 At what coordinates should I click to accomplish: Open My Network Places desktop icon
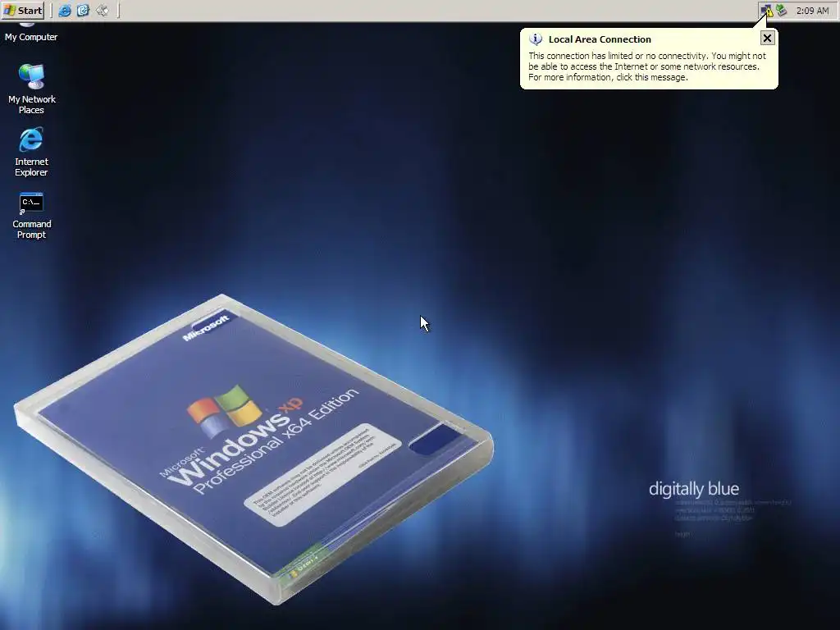pyautogui.click(x=32, y=89)
